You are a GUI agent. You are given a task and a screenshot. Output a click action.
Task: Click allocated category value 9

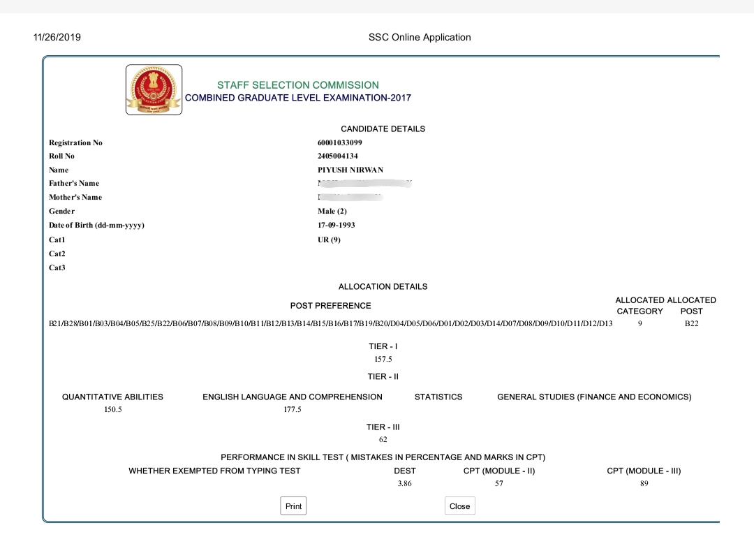pyautogui.click(x=640, y=324)
